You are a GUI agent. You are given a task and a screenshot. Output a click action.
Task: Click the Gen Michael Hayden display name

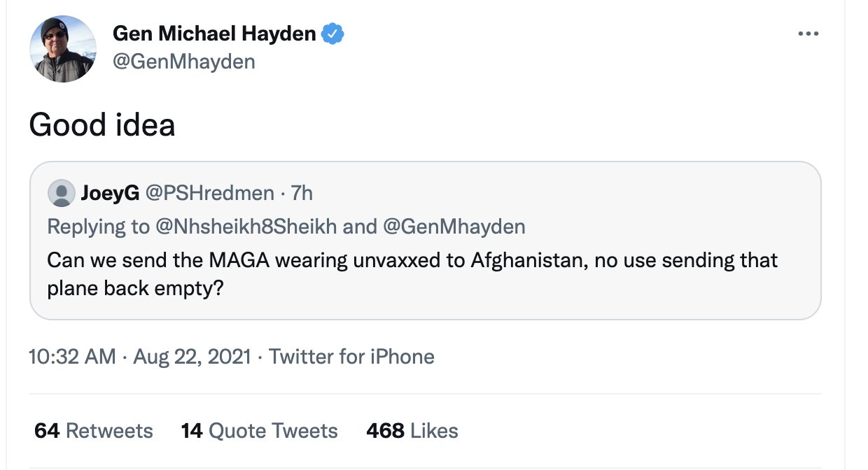tap(214, 34)
